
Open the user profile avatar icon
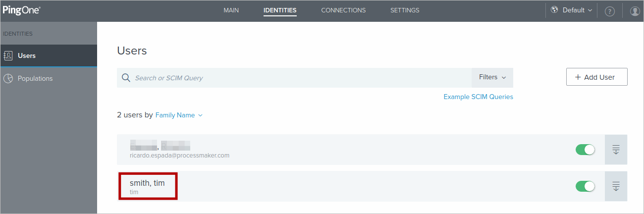pyautogui.click(x=635, y=11)
